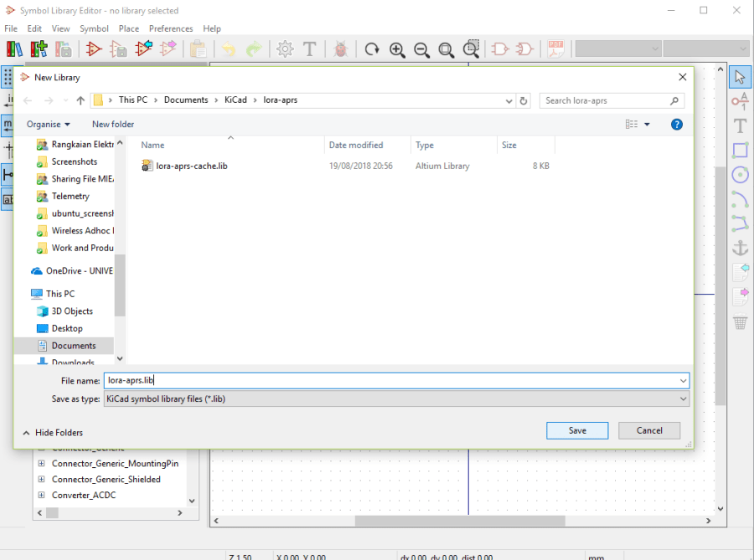Open the Preferences menu

tap(171, 28)
